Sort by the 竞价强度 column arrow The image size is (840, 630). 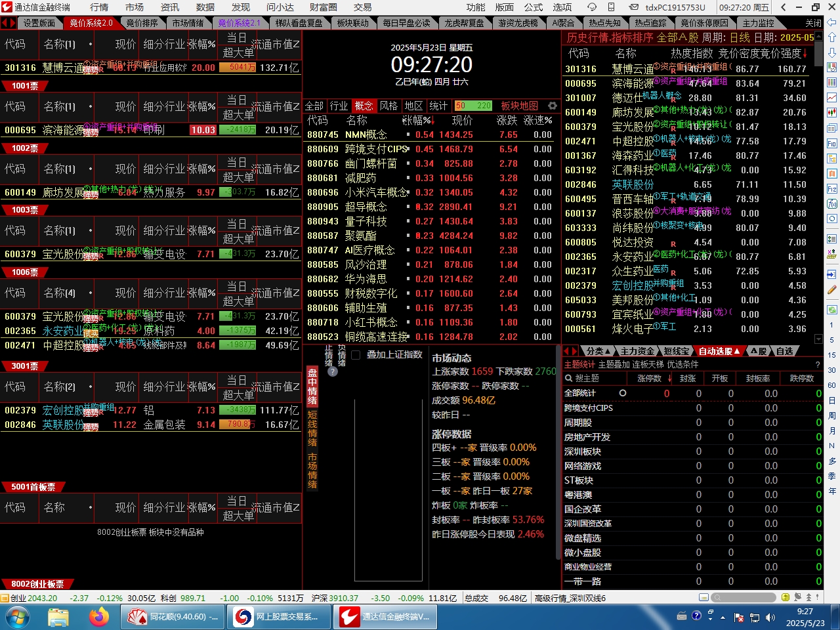(x=805, y=53)
